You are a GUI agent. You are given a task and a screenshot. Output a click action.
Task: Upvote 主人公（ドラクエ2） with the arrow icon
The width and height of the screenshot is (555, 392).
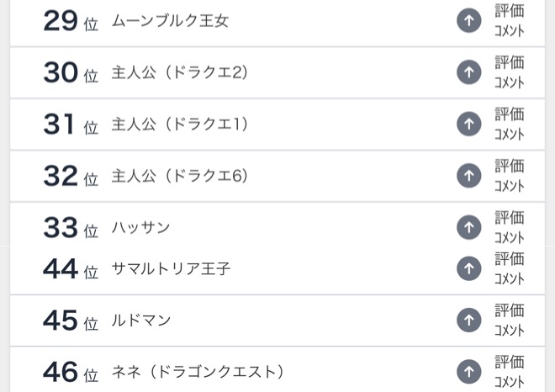click(468, 73)
